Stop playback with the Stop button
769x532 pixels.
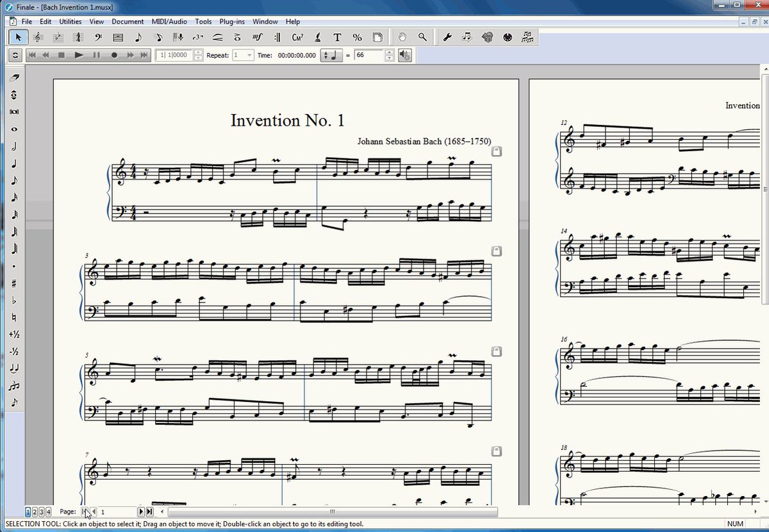point(62,55)
